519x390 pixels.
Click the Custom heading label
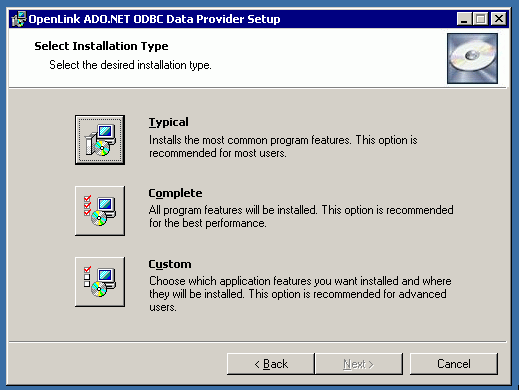170,264
